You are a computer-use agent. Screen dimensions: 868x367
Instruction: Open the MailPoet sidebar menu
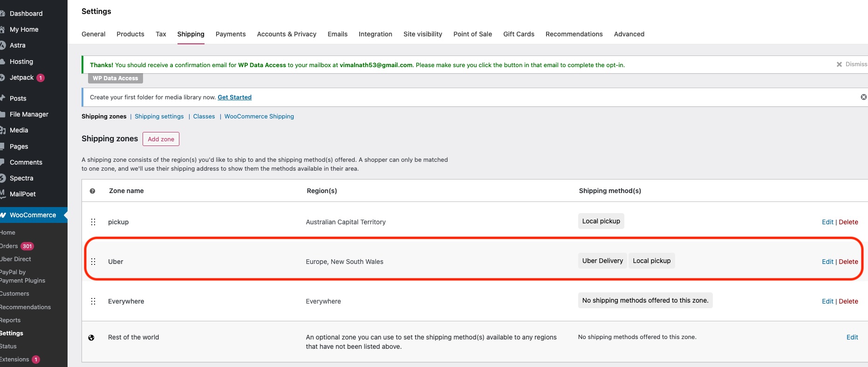[x=22, y=194]
